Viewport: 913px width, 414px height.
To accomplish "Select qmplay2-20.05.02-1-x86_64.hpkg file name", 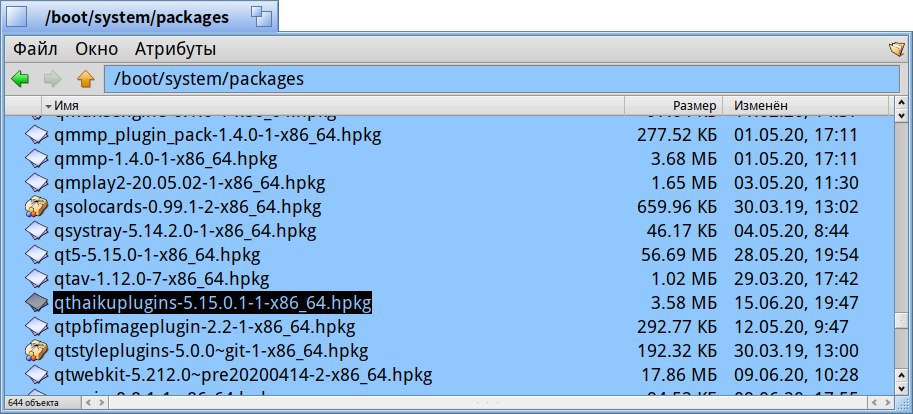I will (189, 183).
